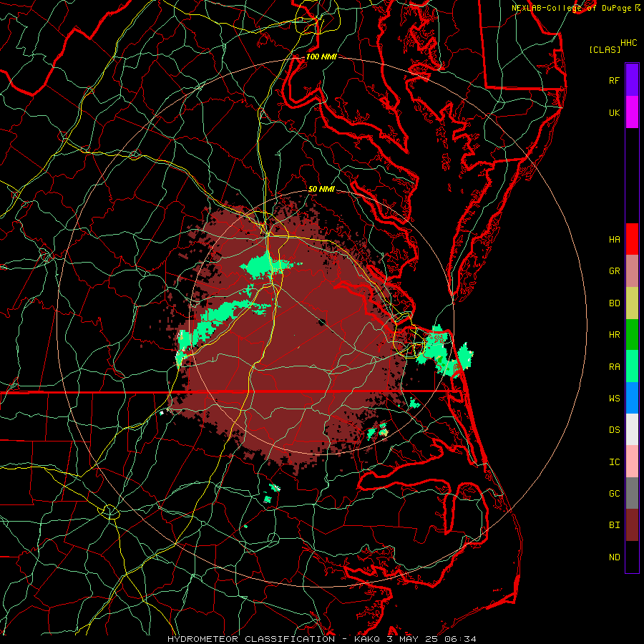Click the GR legend label
The image size is (644, 644).
614,271
